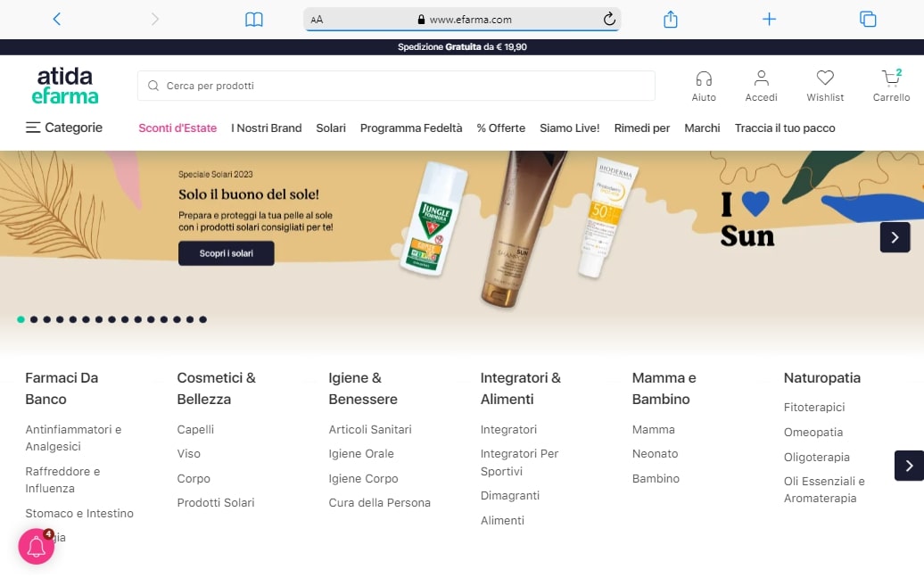Open Oli Essenziali e Aromaterapia link
Viewport: 924px width, 578px height.
pyautogui.click(x=824, y=490)
